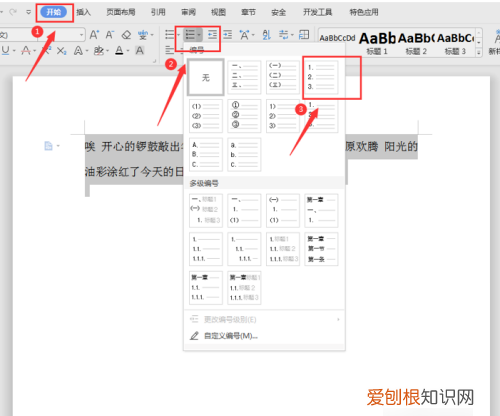Apply text effect outlined A icon

(78, 51)
